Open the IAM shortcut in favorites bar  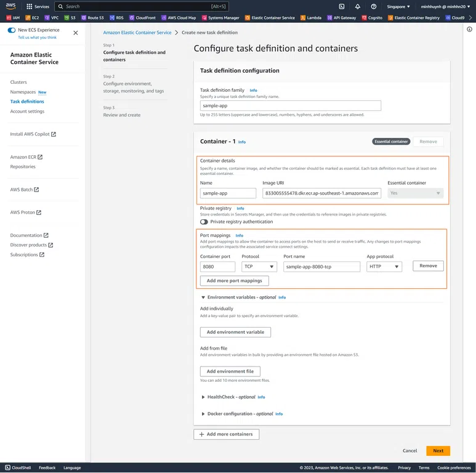(13, 18)
